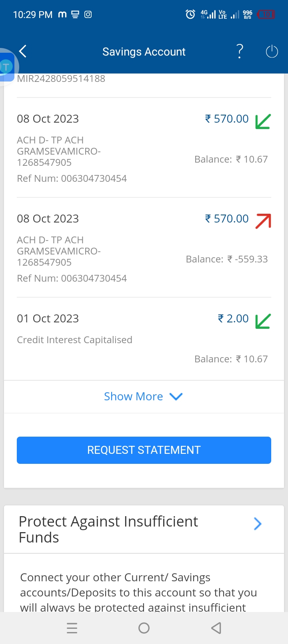Tap Ref Num 006304730454 of credit entry

coord(72,179)
